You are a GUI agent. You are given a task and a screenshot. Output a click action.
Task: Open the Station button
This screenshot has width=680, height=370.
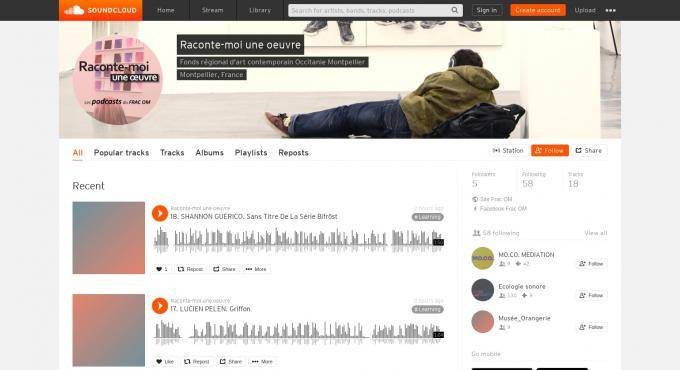[x=508, y=151]
